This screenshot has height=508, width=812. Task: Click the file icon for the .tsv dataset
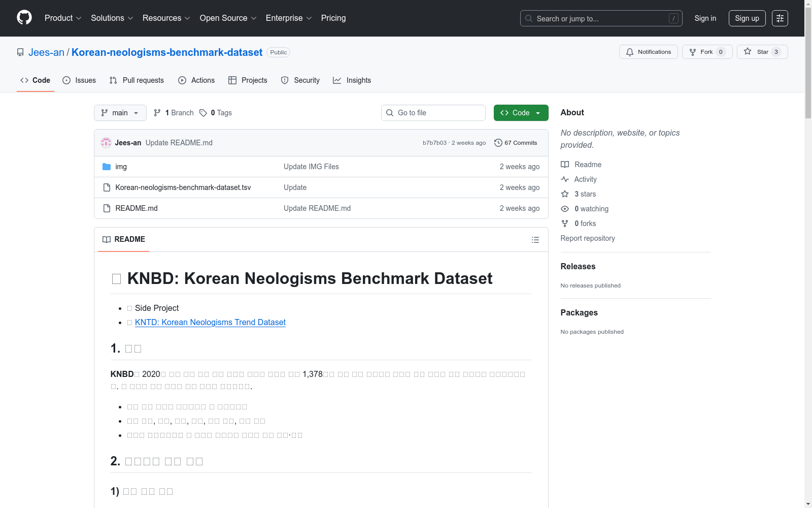[107, 187]
